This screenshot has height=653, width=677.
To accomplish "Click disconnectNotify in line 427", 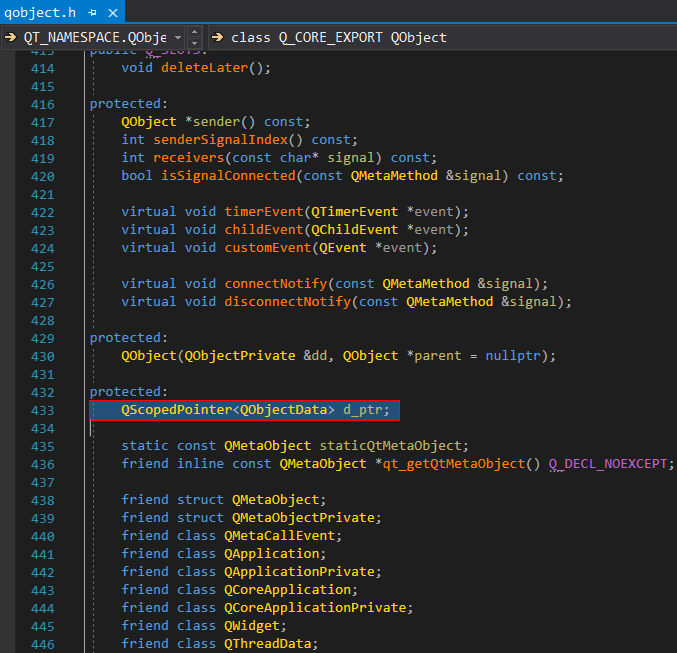I will click(288, 302).
